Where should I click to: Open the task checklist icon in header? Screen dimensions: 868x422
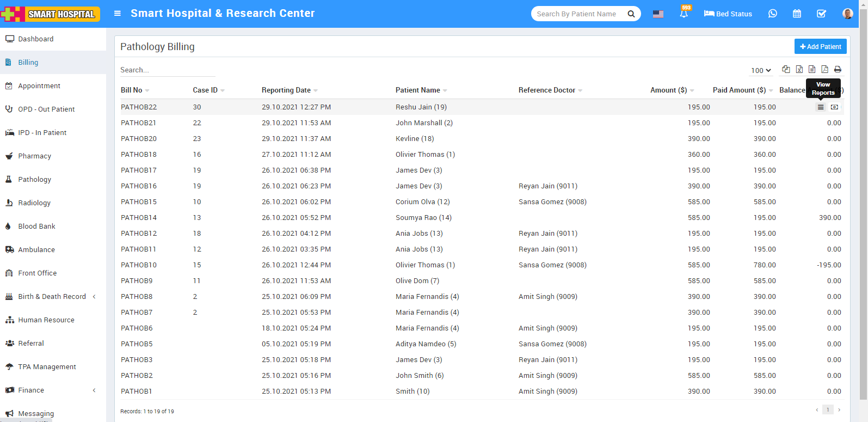click(x=821, y=14)
